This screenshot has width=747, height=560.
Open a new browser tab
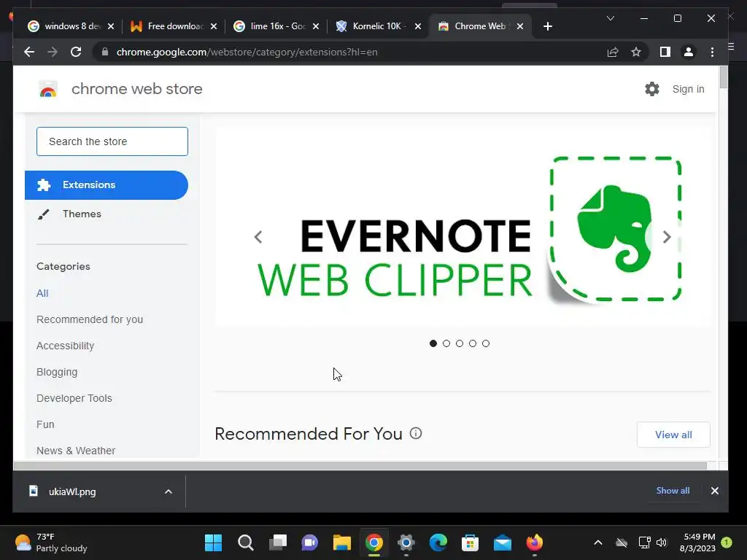tap(548, 26)
